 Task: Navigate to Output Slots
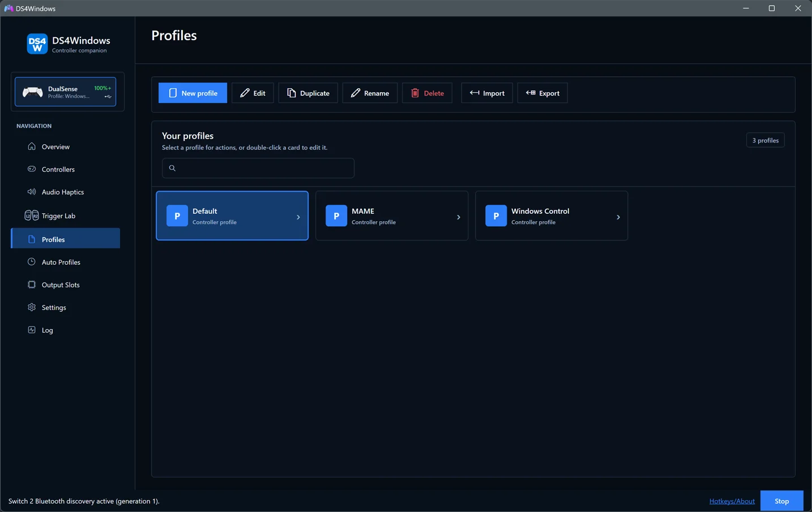66,285
